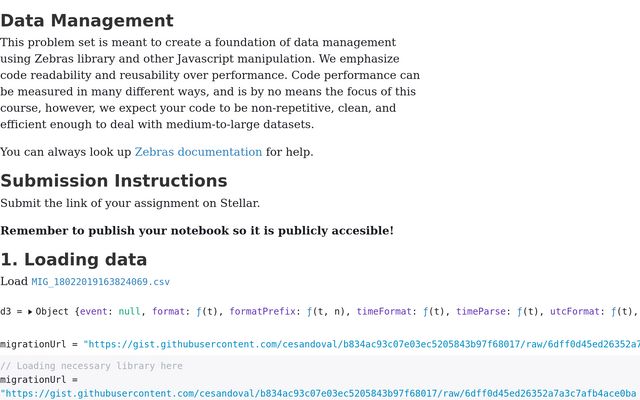Click the null value of event
Image resolution: width=640 pixels, height=400 pixels.
129,311
